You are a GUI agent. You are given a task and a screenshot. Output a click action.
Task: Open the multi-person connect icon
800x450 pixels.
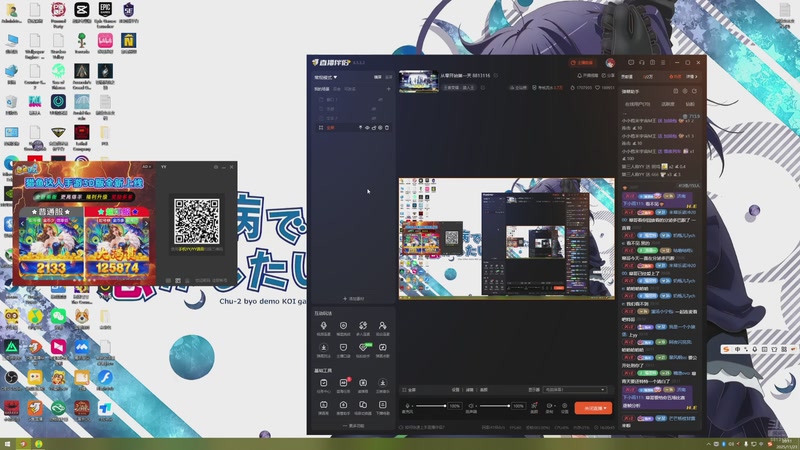(x=363, y=326)
